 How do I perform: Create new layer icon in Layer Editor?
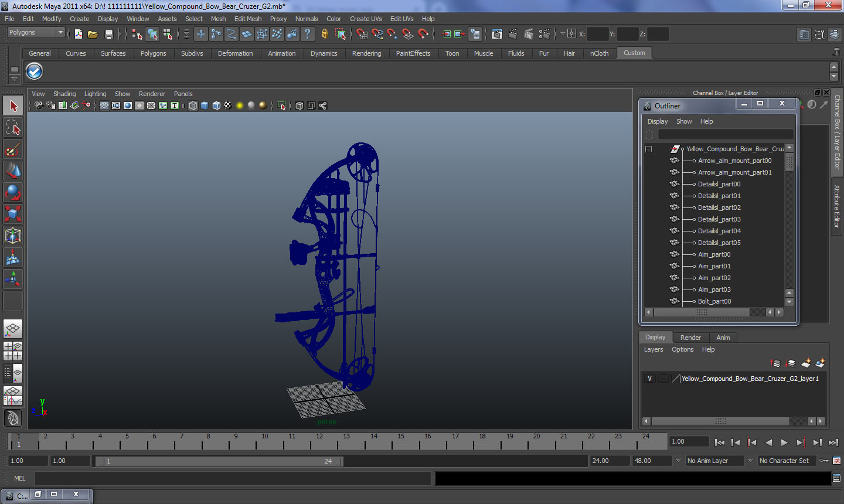click(806, 363)
